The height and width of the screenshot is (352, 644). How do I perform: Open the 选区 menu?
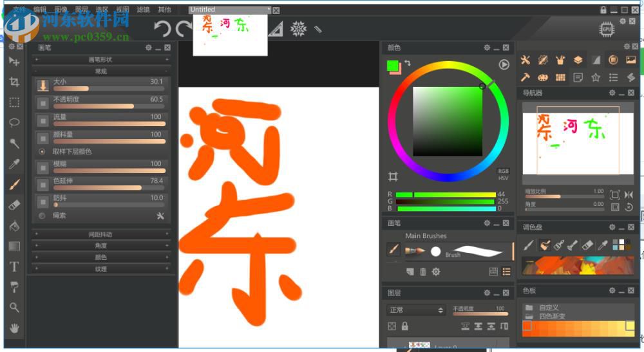[102, 10]
